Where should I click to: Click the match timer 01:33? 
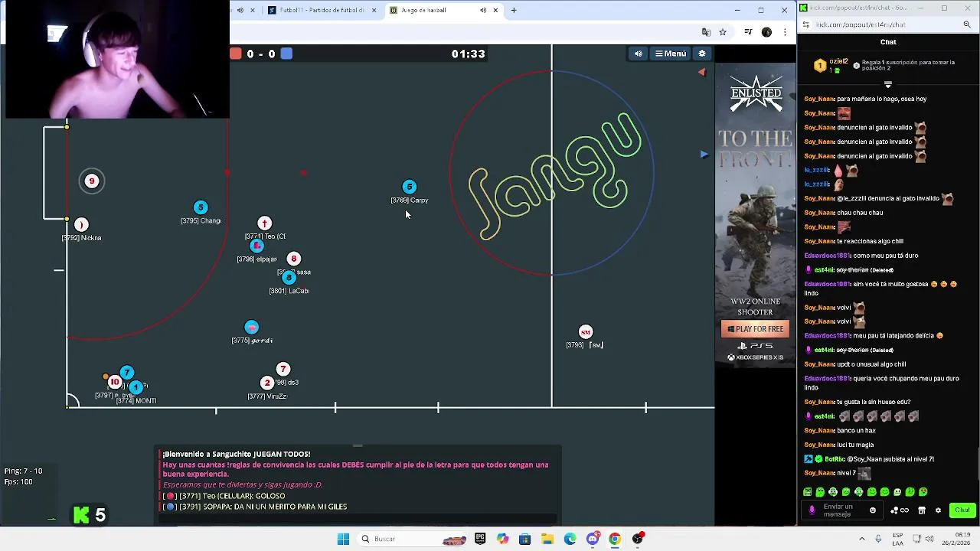[x=468, y=54]
